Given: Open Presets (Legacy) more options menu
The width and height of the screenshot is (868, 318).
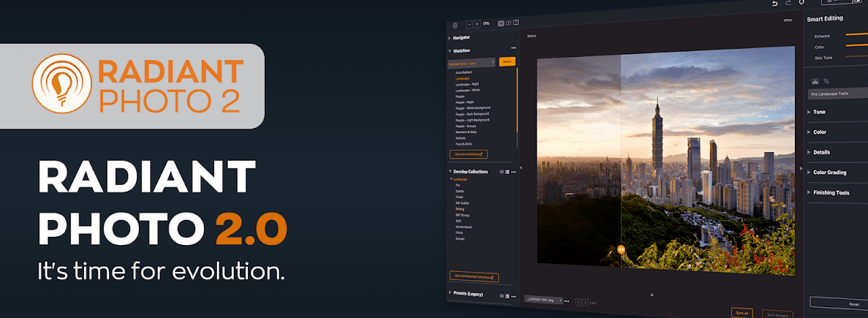Looking at the screenshot, I should 514,296.
